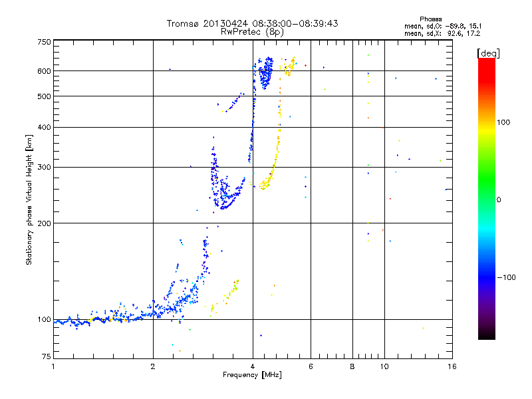Click the x-axis tick label '6'
The height and width of the screenshot is (399, 532).
311,366
